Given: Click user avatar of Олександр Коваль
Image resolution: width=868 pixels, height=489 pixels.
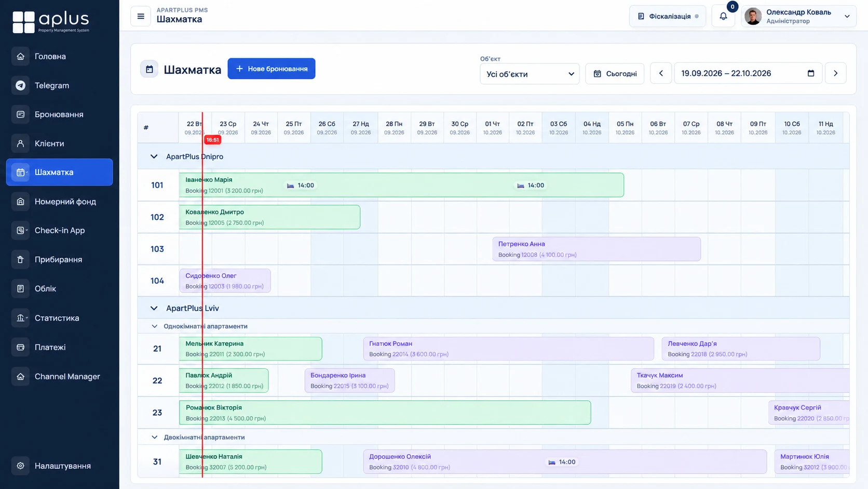Looking at the screenshot, I should 753,16.
